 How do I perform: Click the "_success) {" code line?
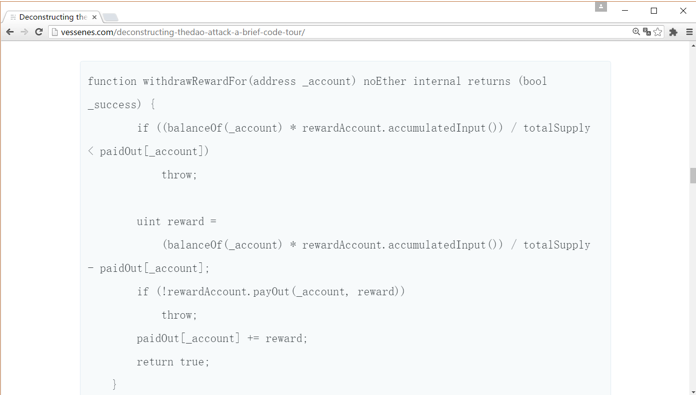pyautogui.click(x=122, y=105)
